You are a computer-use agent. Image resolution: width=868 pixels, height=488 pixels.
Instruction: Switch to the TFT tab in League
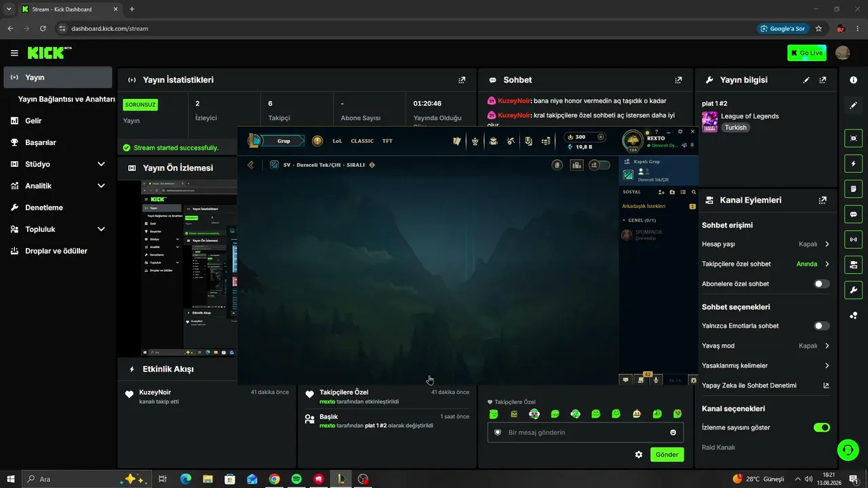[387, 141]
